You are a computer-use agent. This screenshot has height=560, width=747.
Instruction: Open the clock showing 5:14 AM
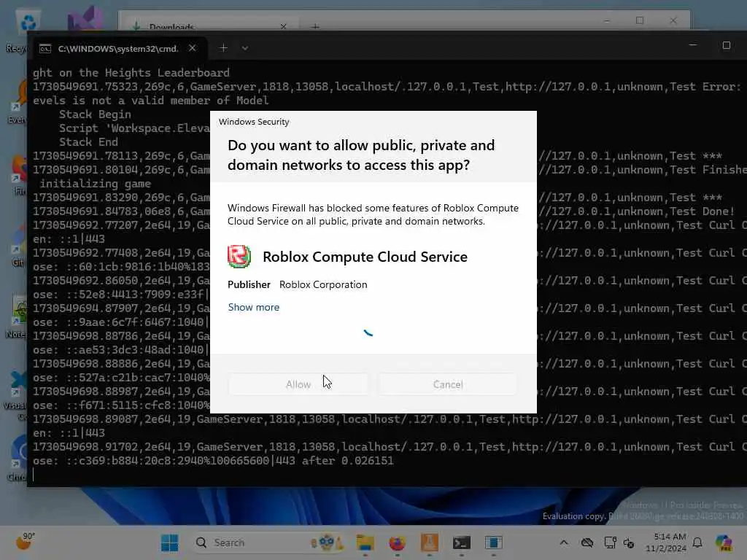coord(667,542)
